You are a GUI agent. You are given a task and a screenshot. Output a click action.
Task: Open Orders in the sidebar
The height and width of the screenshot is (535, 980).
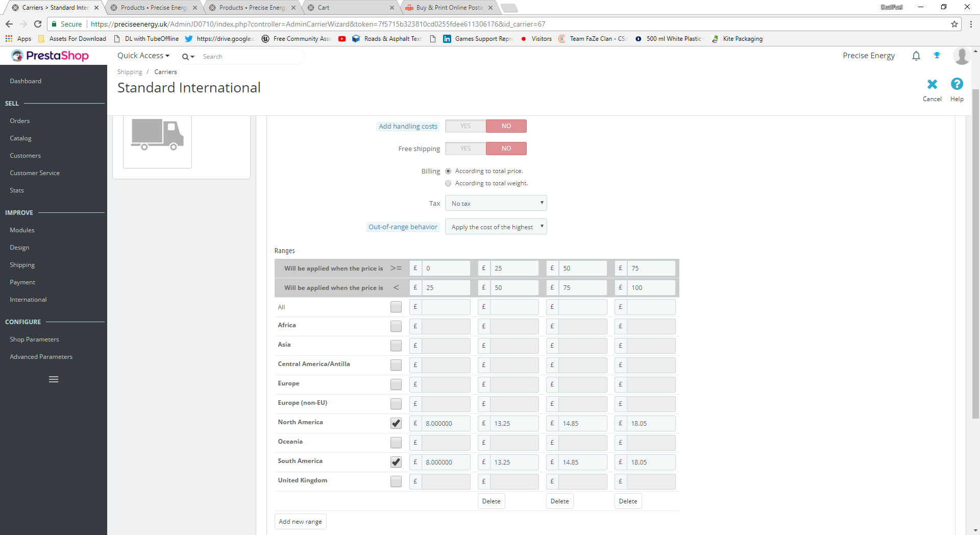(20, 121)
